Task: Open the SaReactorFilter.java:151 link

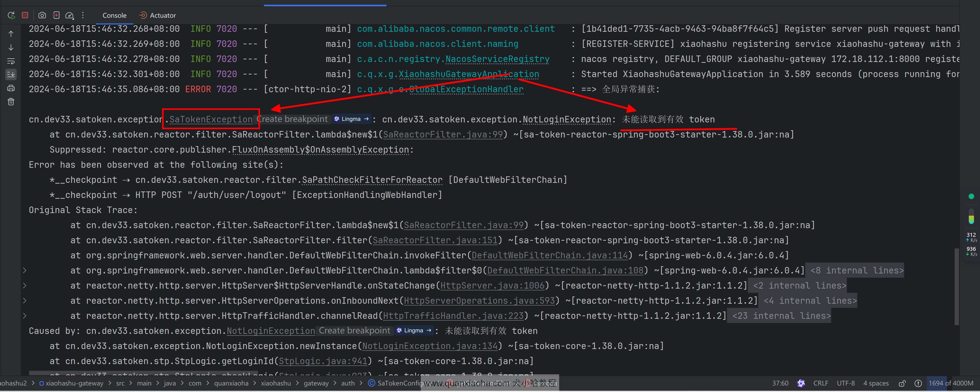Action: click(435, 240)
